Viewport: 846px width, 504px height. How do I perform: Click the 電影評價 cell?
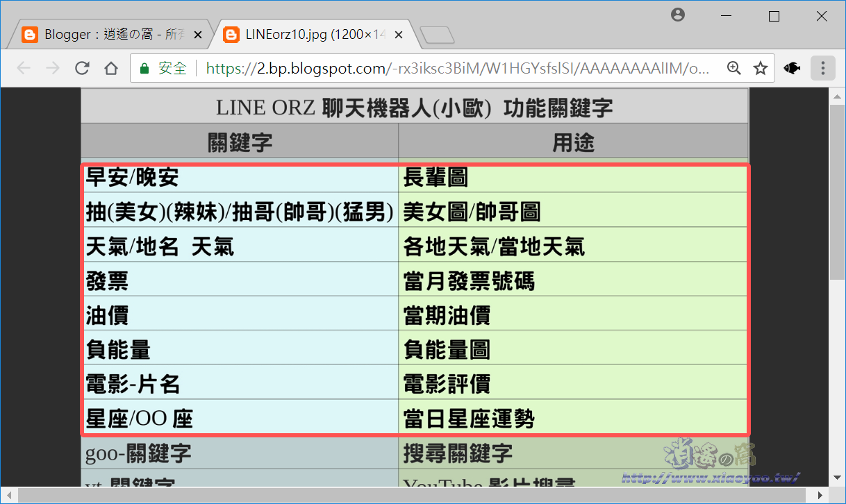[573, 383]
